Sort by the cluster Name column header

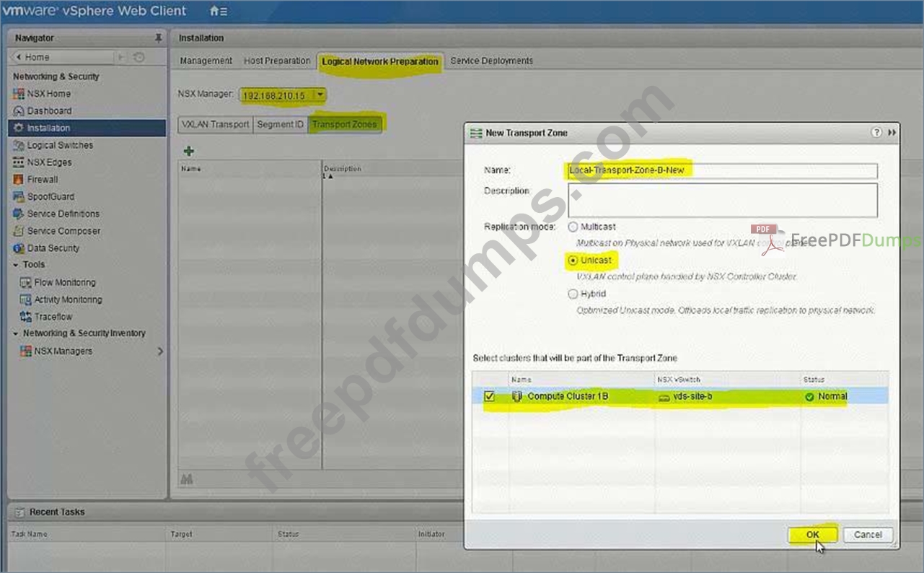pyautogui.click(x=581, y=379)
